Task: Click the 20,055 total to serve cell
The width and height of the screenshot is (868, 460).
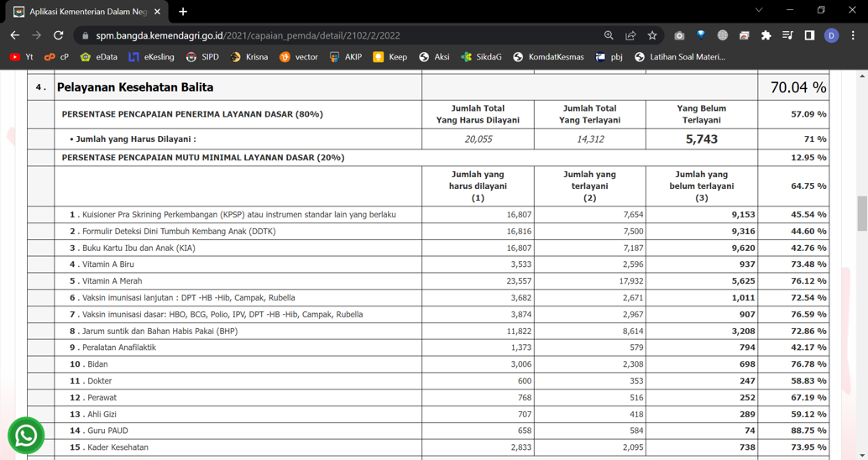Action: [x=478, y=139]
